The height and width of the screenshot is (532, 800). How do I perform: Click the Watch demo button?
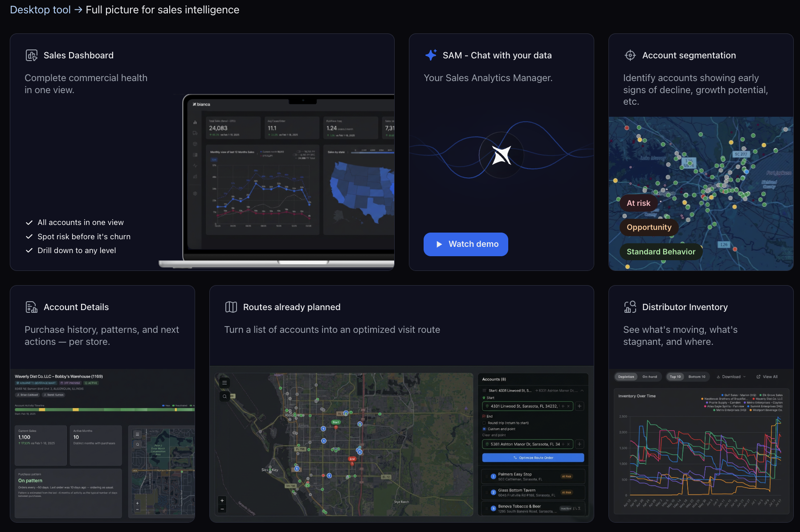[465, 244]
